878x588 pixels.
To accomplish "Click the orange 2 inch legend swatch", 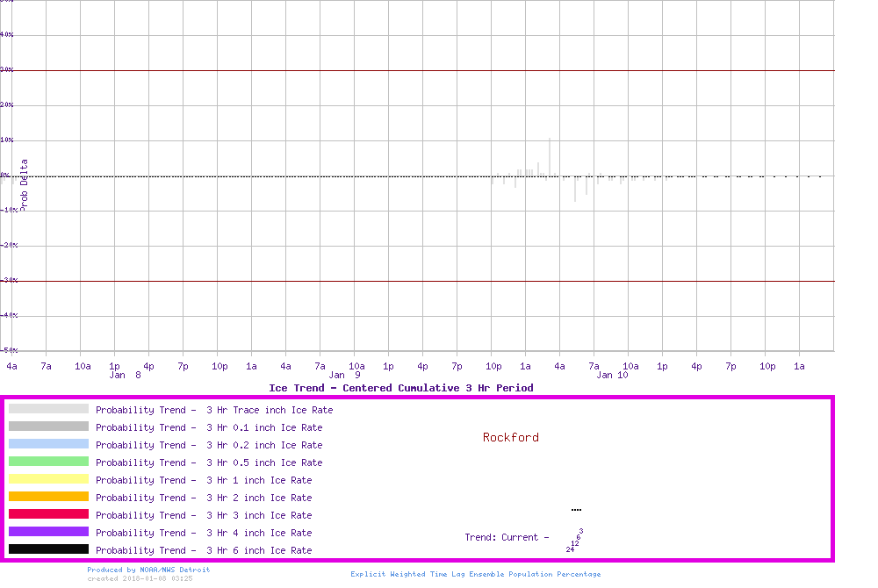I will (48, 497).
